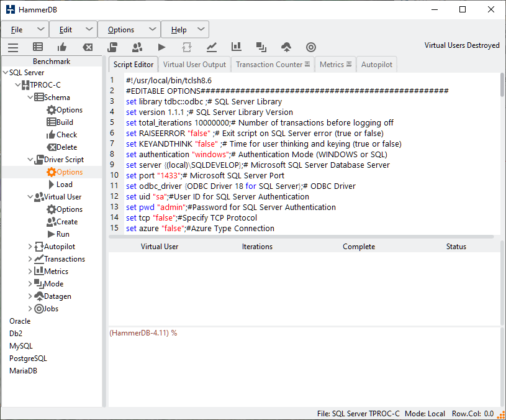
Task: Click the Run Virtual Users play icon
Action: 161,47
